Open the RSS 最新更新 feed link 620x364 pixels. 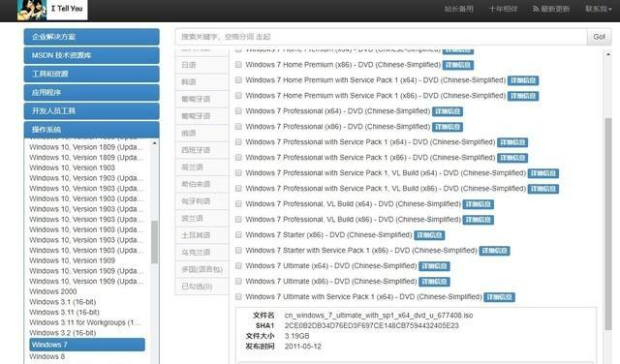click(x=551, y=9)
